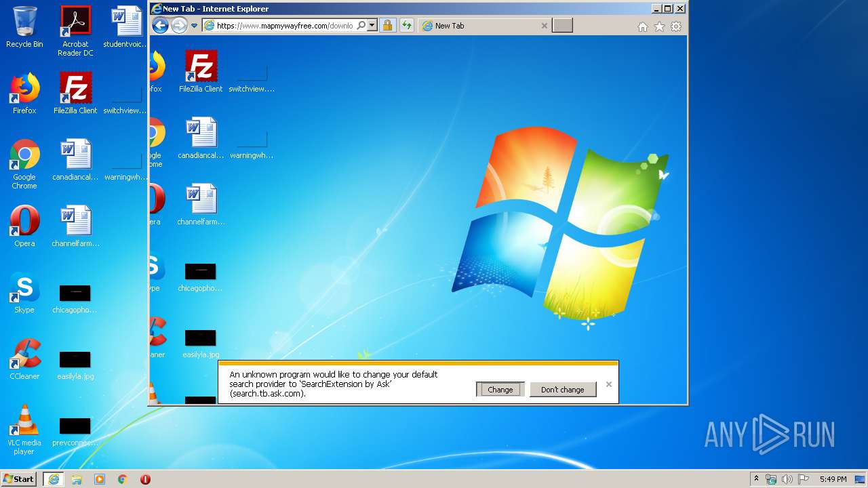Select the studentvoic Word document on desktop
Image resolution: width=868 pixels, height=488 pixels.
(x=125, y=27)
